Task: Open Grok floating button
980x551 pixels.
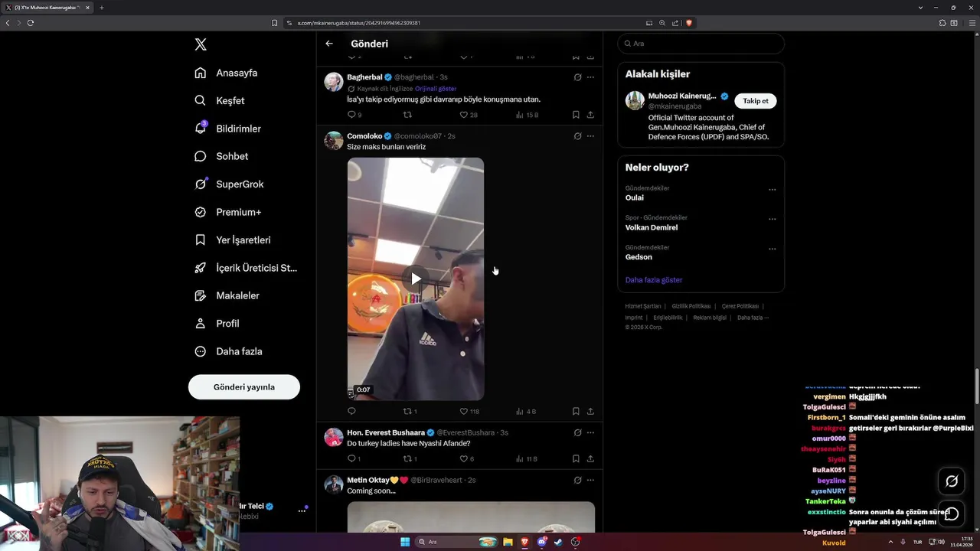Action: [x=952, y=481]
